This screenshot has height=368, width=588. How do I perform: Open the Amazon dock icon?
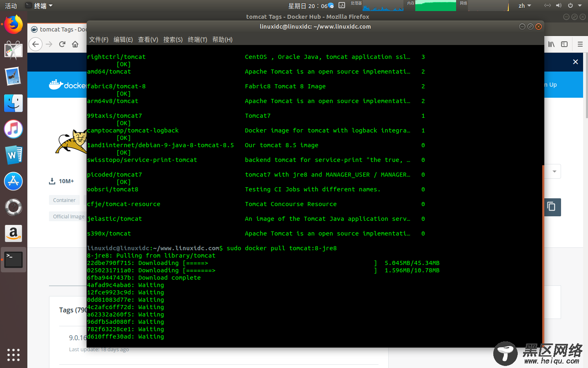tap(13, 233)
